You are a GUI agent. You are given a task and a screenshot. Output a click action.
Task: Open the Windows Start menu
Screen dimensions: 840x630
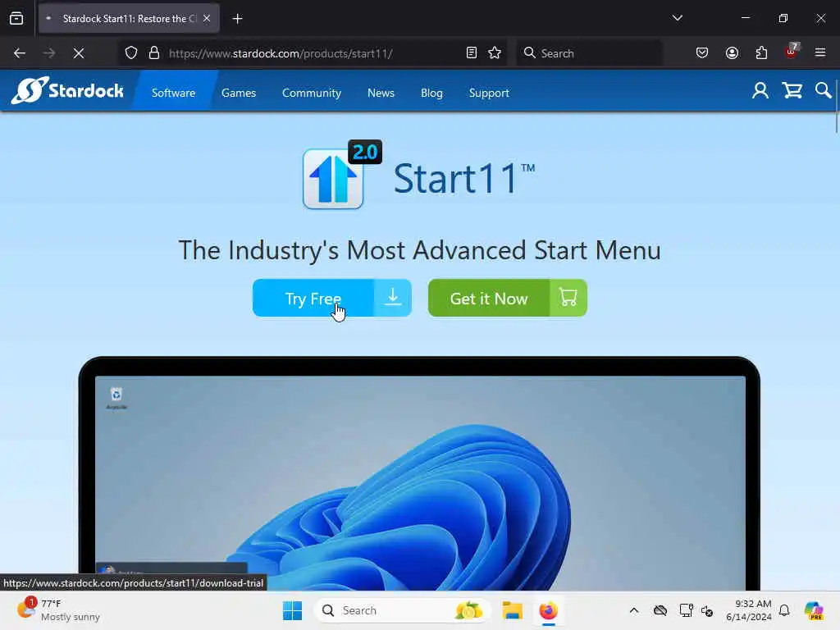pos(293,610)
